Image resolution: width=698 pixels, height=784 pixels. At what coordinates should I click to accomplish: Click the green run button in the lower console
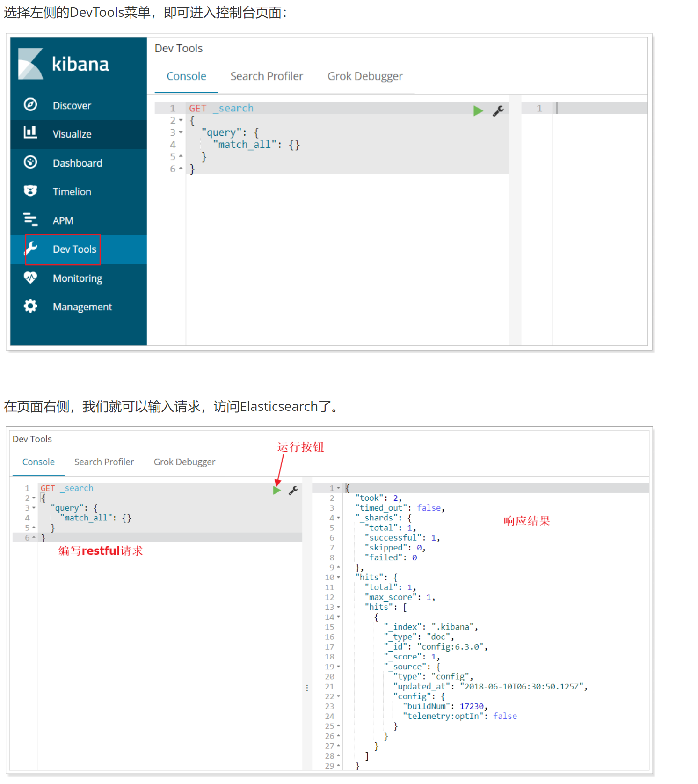coord(277,490)
